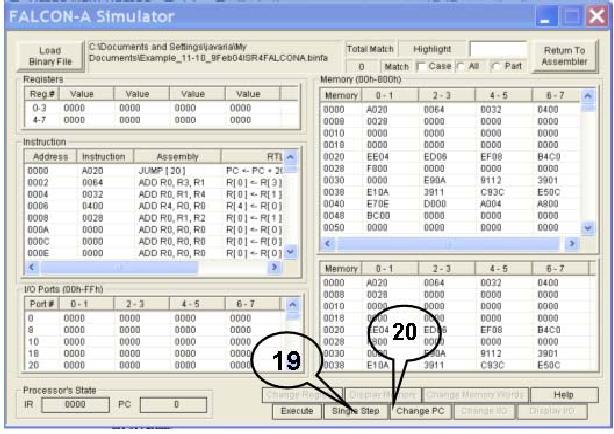Screen dimensions: 614x434
Task: Click value 3911 in upper Memory table
Action: pos(434,192)
